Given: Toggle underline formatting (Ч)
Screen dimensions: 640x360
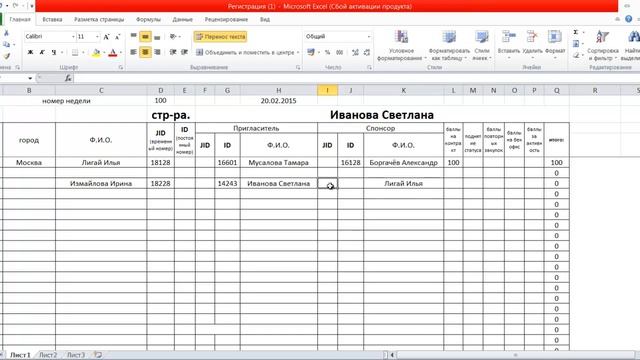Looking at the screenshot, I should click(54, 52).
